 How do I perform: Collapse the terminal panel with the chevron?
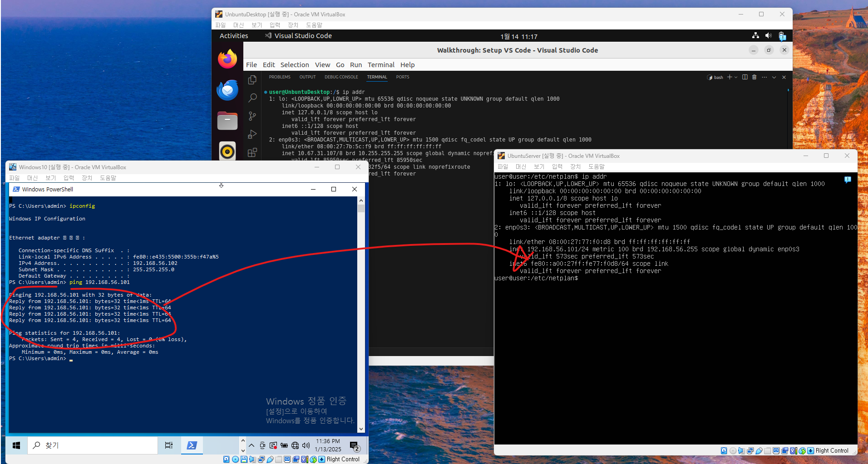pos(774,77)
